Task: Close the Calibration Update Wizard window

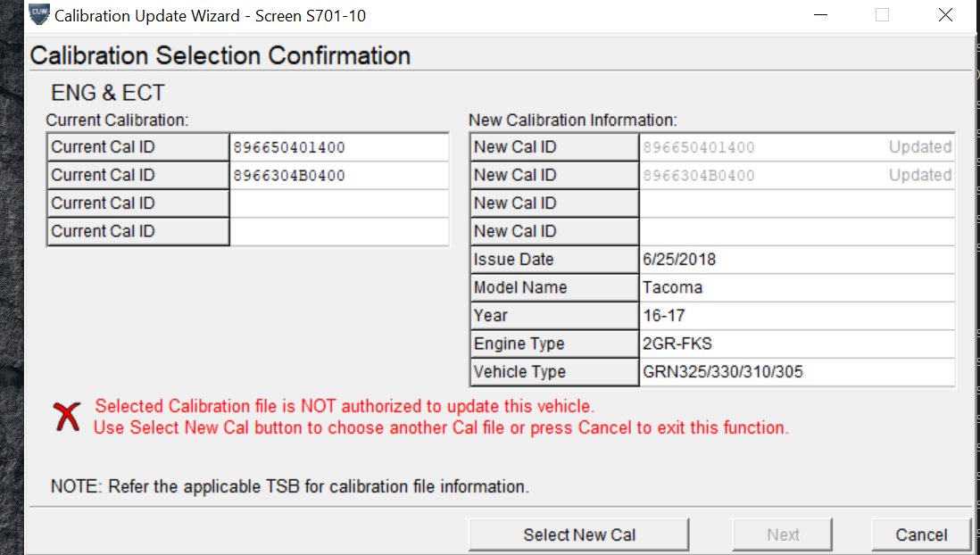Action: point(945,15)
